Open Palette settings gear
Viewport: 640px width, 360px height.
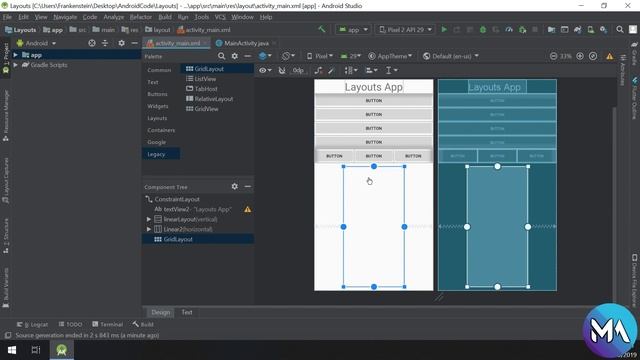coord(234,56)
